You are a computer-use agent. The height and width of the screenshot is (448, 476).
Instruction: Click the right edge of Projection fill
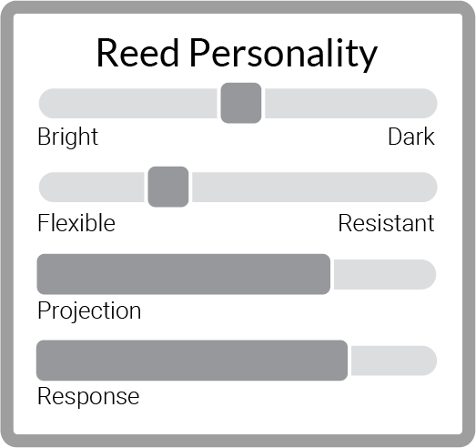pyautogui.click(x=329, y=274)
